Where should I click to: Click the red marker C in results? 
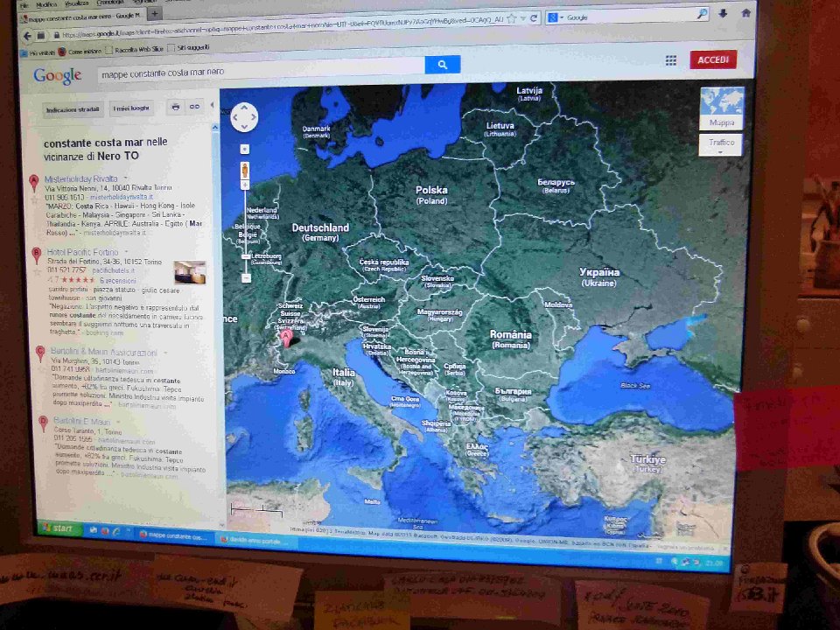tap(39, 353)
